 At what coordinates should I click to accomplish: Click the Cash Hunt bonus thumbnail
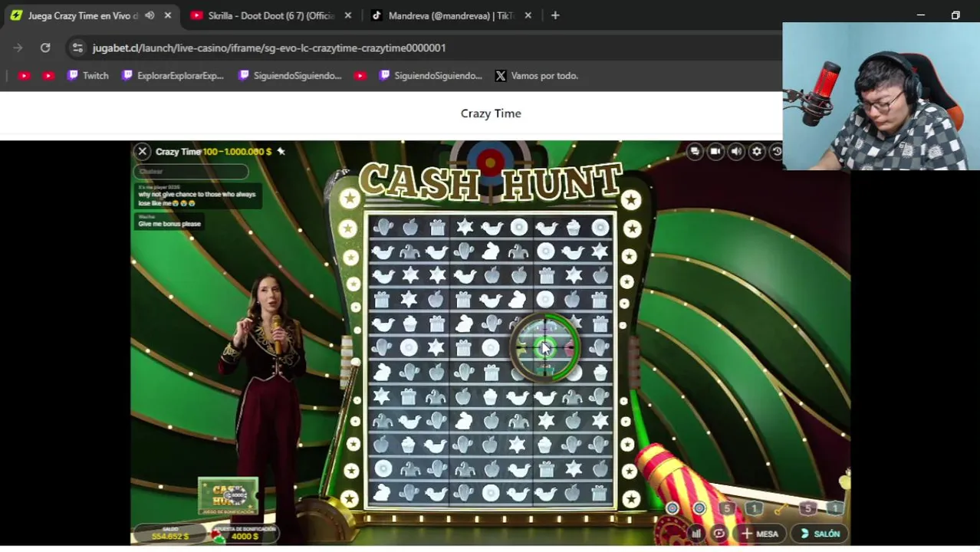click(x=228, y=497)
